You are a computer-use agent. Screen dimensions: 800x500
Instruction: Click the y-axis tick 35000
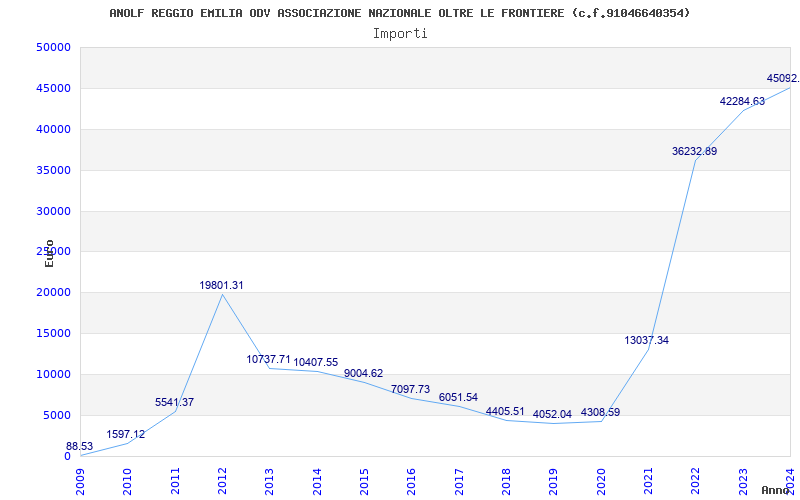pyautogui.click(x=54, y=170)
